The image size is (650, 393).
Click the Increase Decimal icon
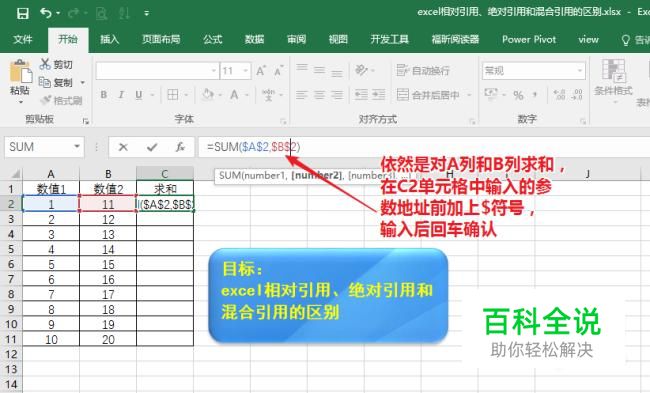559,95
